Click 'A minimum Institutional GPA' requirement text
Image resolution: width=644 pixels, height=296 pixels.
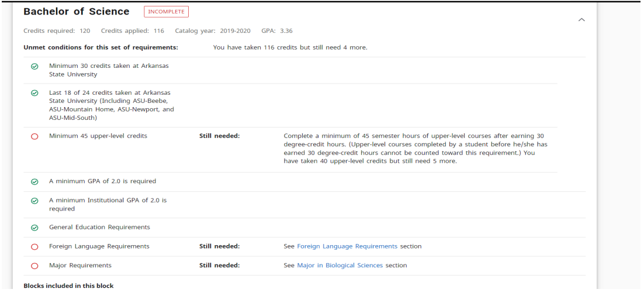(108, 204)
